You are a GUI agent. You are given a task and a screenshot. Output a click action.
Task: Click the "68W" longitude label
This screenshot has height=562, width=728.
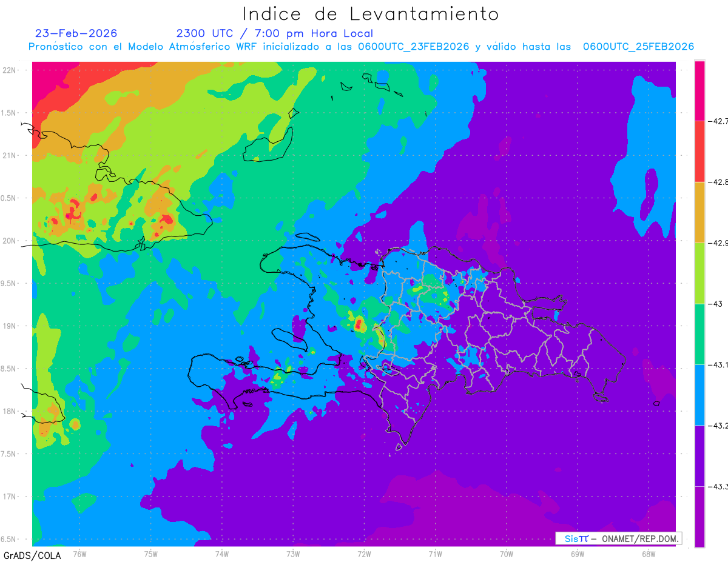pos(649,554)
